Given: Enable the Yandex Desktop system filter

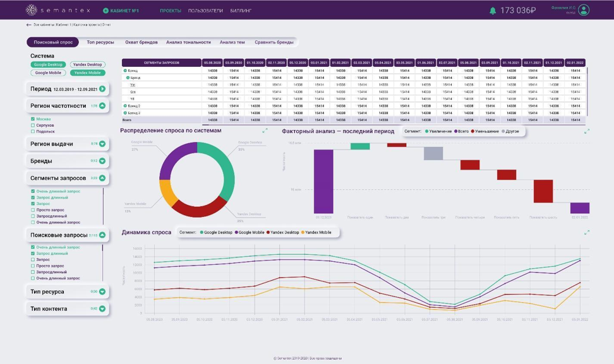Looking at the screenshot, I should point(87,64).
